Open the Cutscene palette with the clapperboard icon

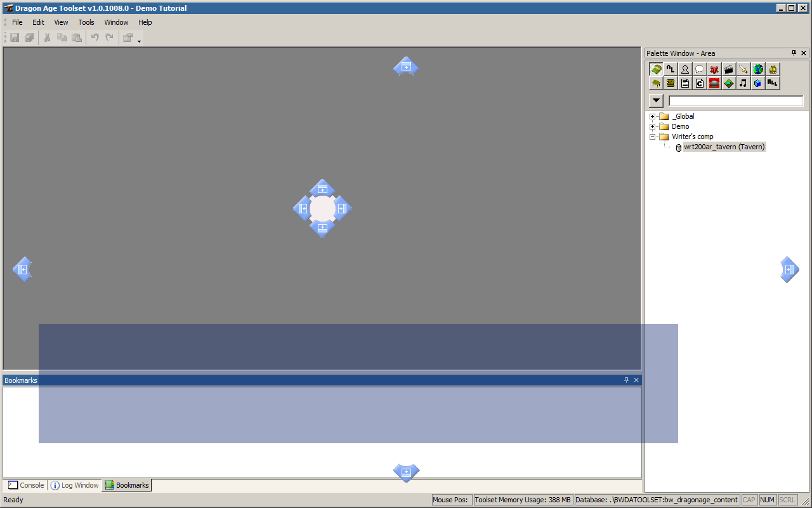point(729,69)
